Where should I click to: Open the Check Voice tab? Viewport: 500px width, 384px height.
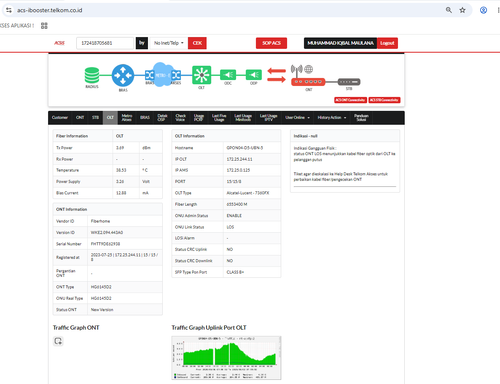pyautogui.click(x=180, y=118)
